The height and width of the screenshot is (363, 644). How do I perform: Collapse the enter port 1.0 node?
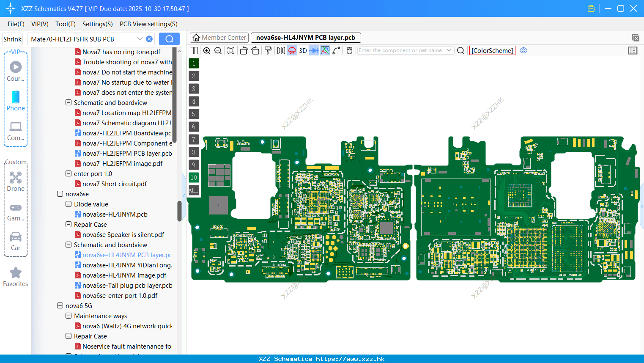[69, 173]
